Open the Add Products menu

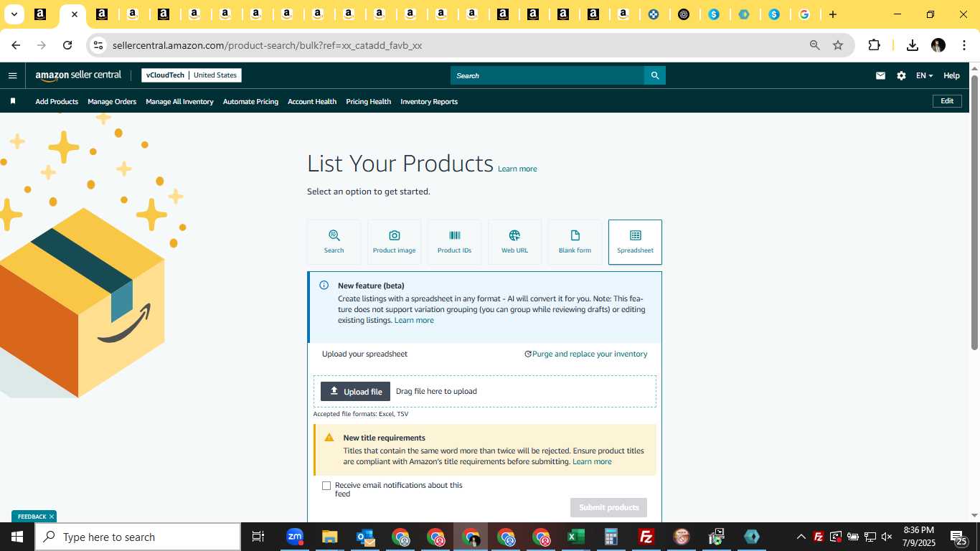[57, 102]
